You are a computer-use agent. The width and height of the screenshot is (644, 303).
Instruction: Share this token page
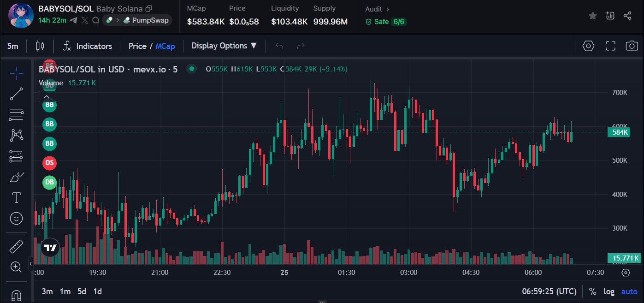[x=627, y=16]
